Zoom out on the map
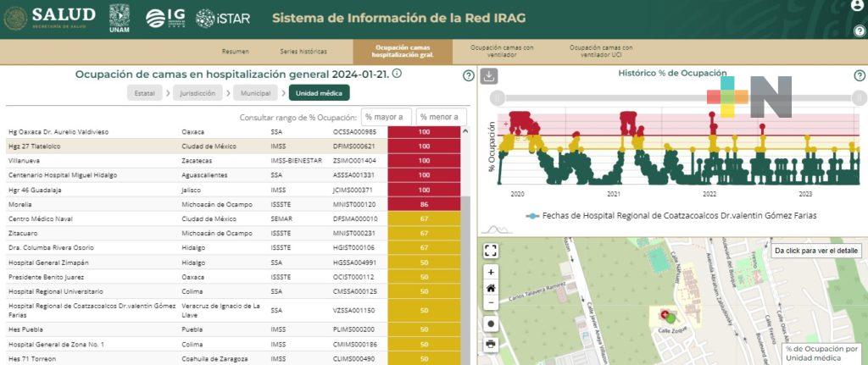Image resolution: width=868 pixels, height=365 pixels. [x=491, y=304]
